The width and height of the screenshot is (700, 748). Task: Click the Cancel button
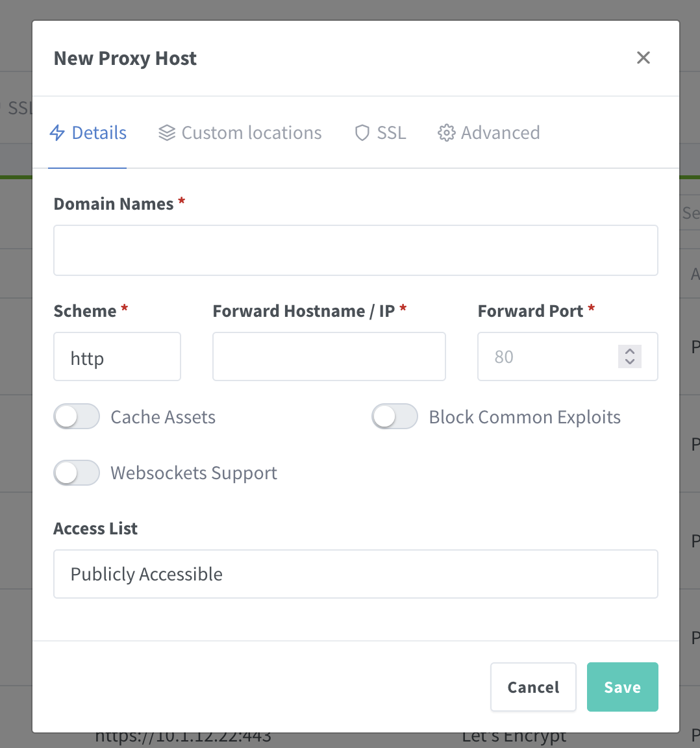533,687
